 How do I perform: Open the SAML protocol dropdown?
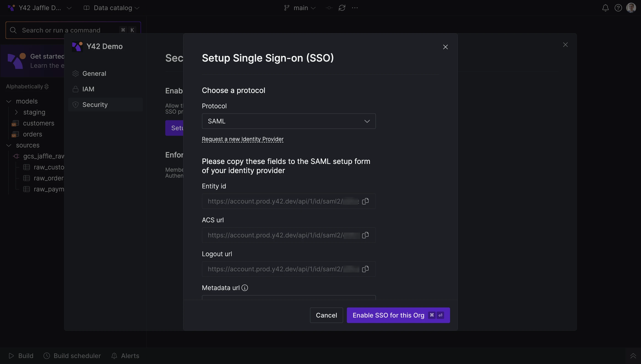288,121
